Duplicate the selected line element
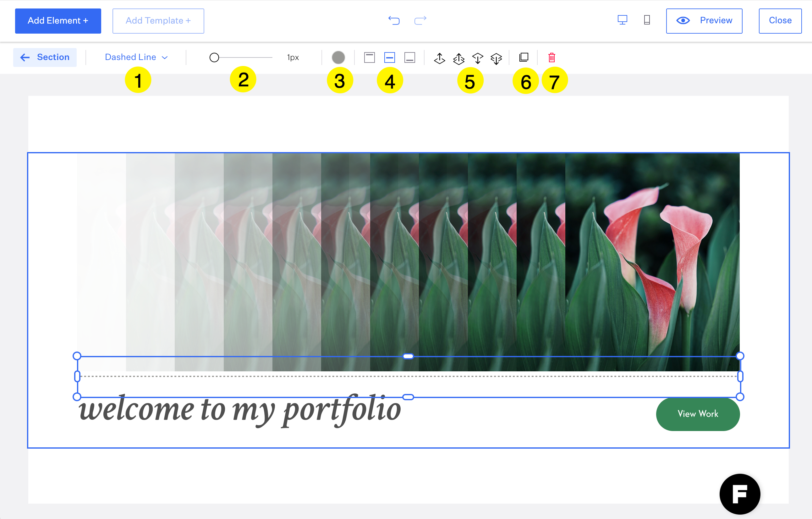The width and height of the screenshot is (812, 519). tap(524, 58)
